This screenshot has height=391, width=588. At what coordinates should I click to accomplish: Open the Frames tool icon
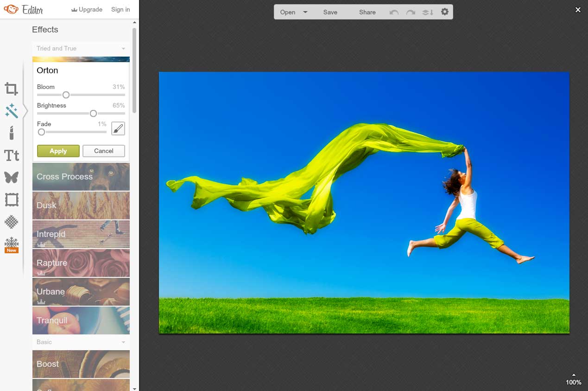[12, 200]
